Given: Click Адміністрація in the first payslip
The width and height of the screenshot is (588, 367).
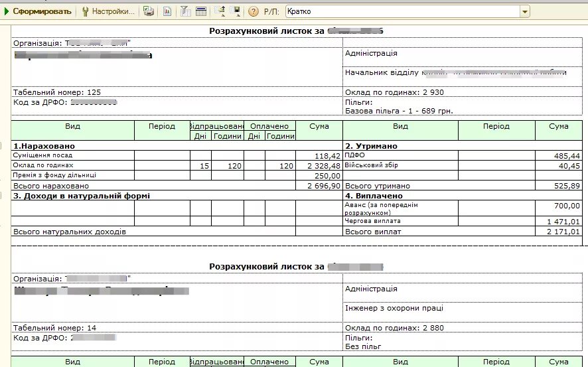Looking at the screenshot, I should pos(371,53).
